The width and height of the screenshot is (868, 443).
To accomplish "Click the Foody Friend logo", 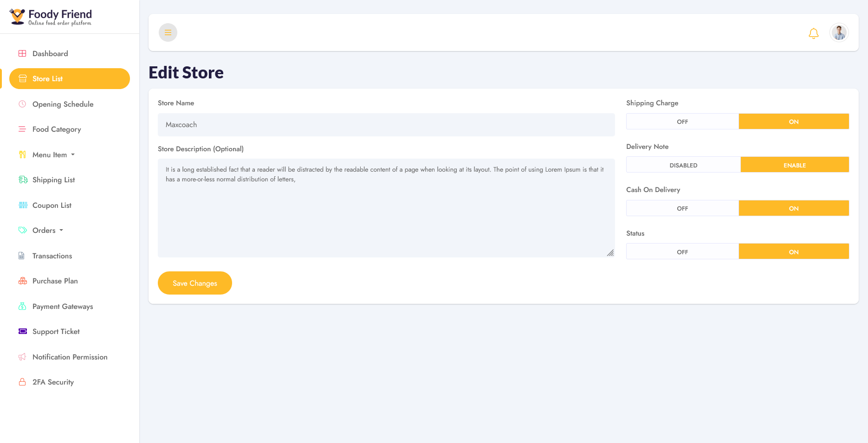I will click(x=51, y=17).
